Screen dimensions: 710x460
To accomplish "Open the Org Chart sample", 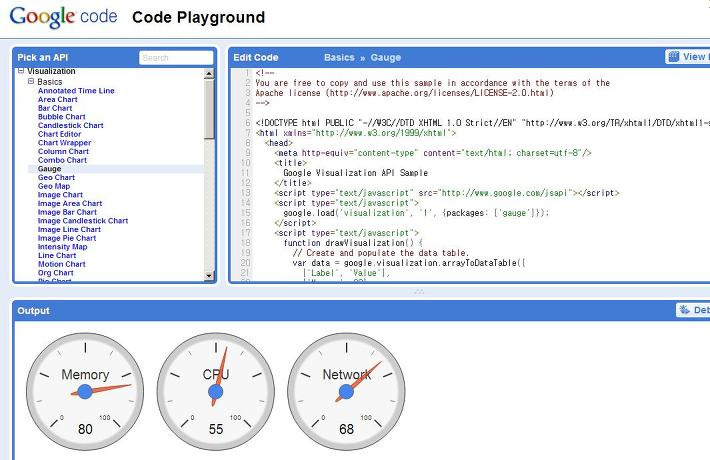I will [56, 273].
